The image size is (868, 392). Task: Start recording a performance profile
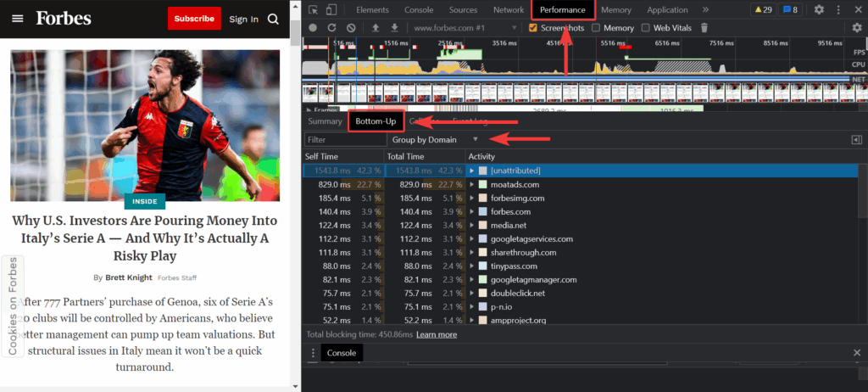(x=314, y=28)
